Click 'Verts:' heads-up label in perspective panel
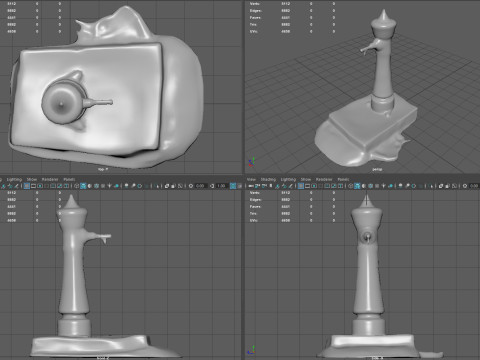The height and width of the screenshot is (360, 480). [x=255, y=3]
